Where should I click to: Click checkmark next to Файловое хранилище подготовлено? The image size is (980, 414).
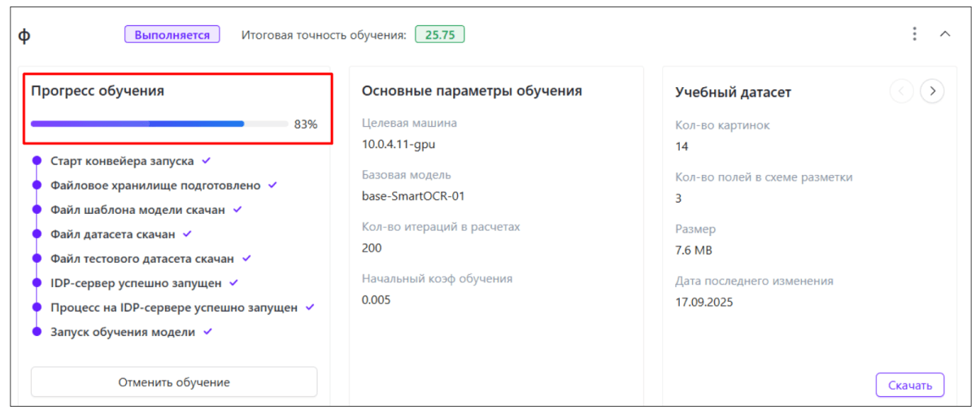[x=273, y=185]
